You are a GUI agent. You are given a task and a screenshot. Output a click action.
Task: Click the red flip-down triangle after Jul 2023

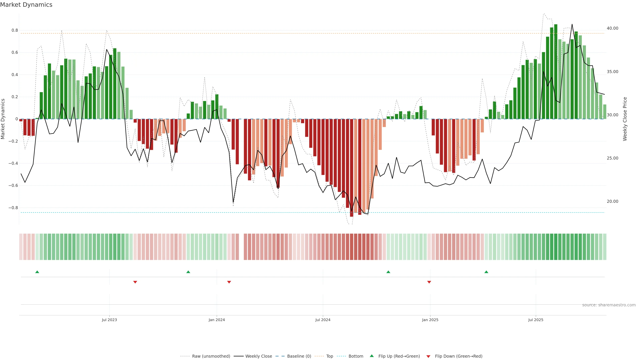click(135, 282)
